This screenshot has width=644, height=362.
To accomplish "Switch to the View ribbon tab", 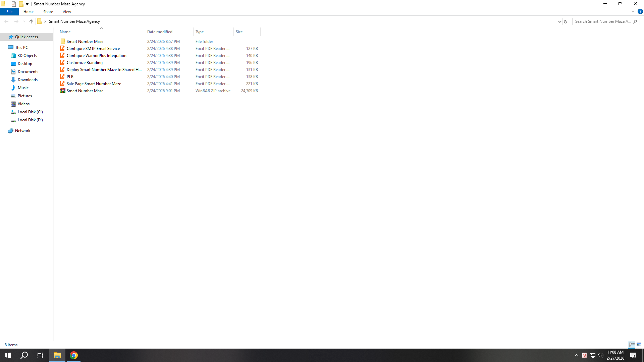I will [67, 12].
